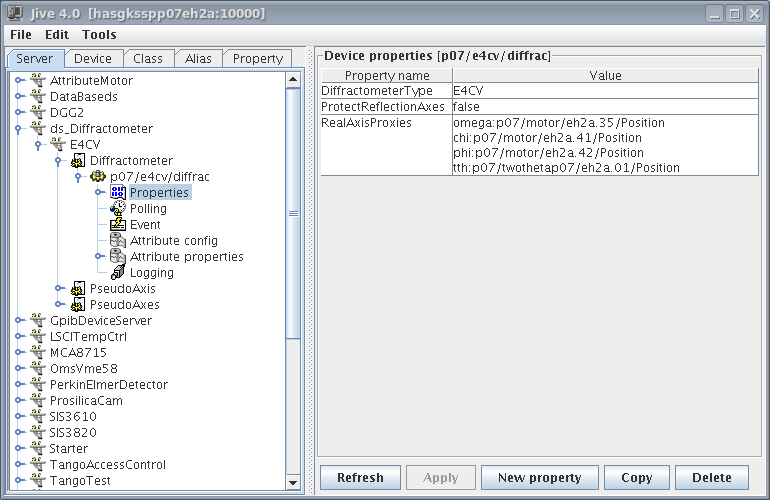Expand the AttributeMotor tree node

tap(19, 80)
